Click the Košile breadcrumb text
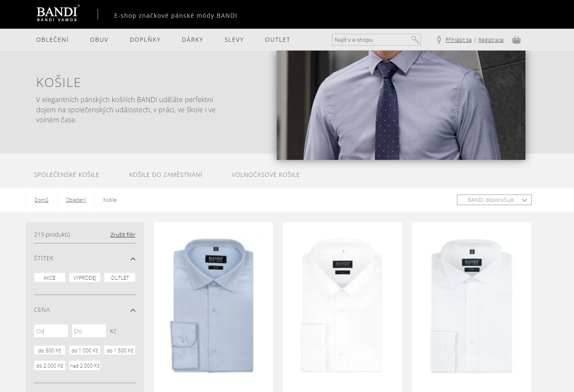574x392 pixels. 110,200
